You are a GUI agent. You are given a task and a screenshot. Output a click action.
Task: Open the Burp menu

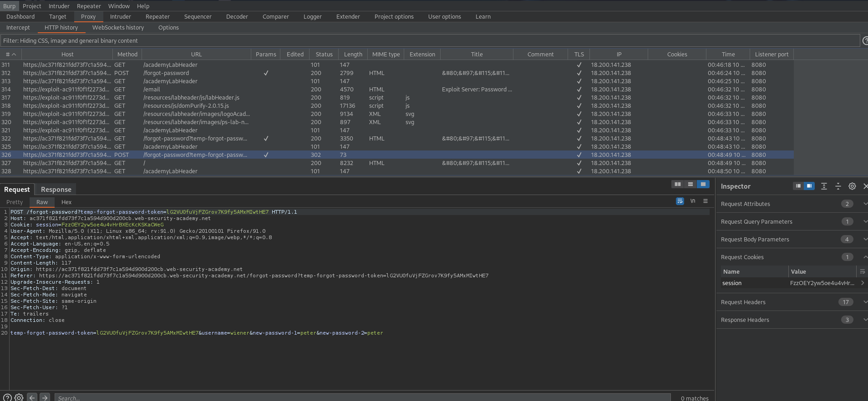coord(9,6)
